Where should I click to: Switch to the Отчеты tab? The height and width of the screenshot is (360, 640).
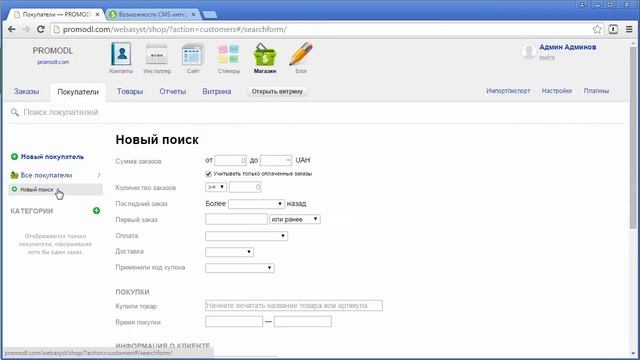(173, 91)
